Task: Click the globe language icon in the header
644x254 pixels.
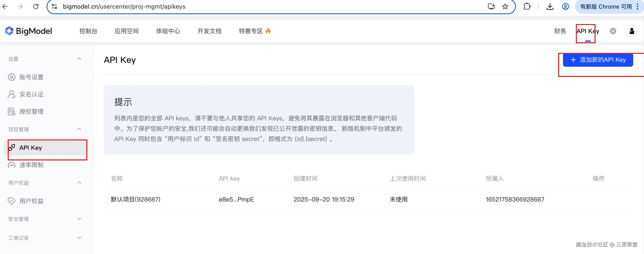Action: pos(613,31)
